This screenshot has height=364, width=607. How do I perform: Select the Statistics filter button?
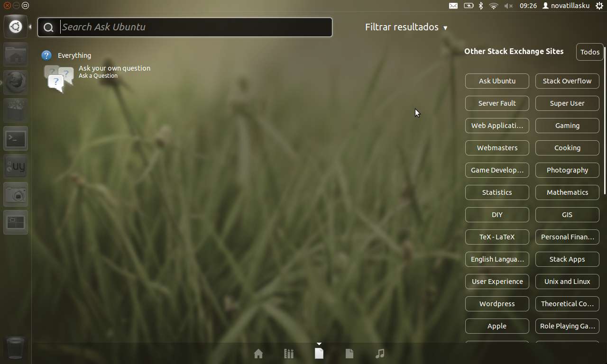[x=497, y=192]
